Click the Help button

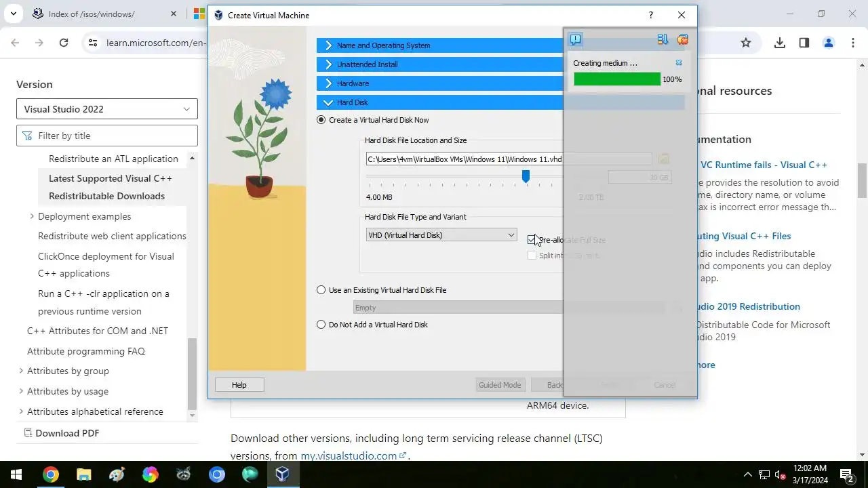(x=239, y=385)
